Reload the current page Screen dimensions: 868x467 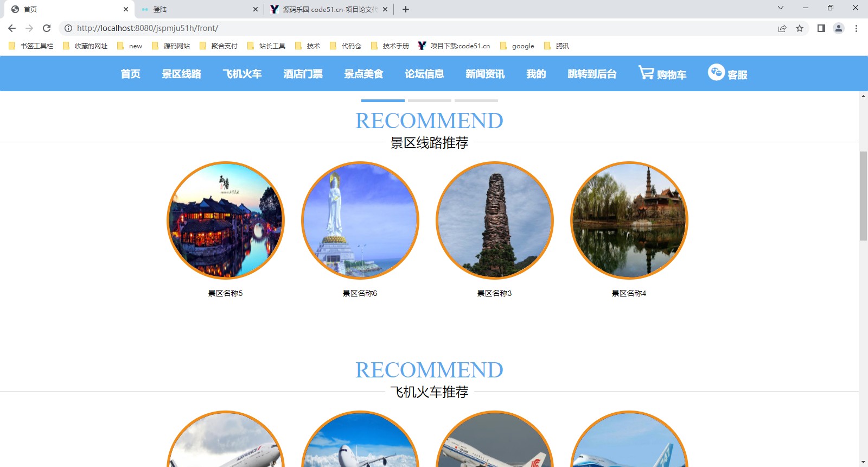pyautogui.click(x=47, y=28)
